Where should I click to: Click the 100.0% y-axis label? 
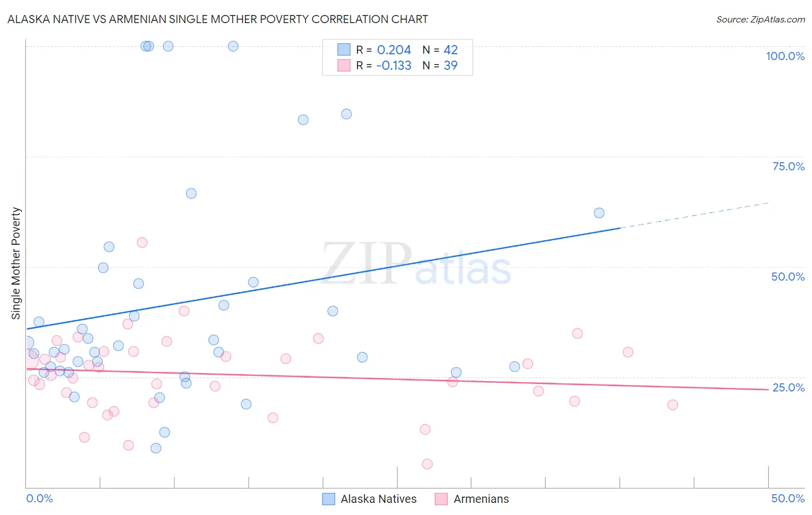[x=785, y=56]
